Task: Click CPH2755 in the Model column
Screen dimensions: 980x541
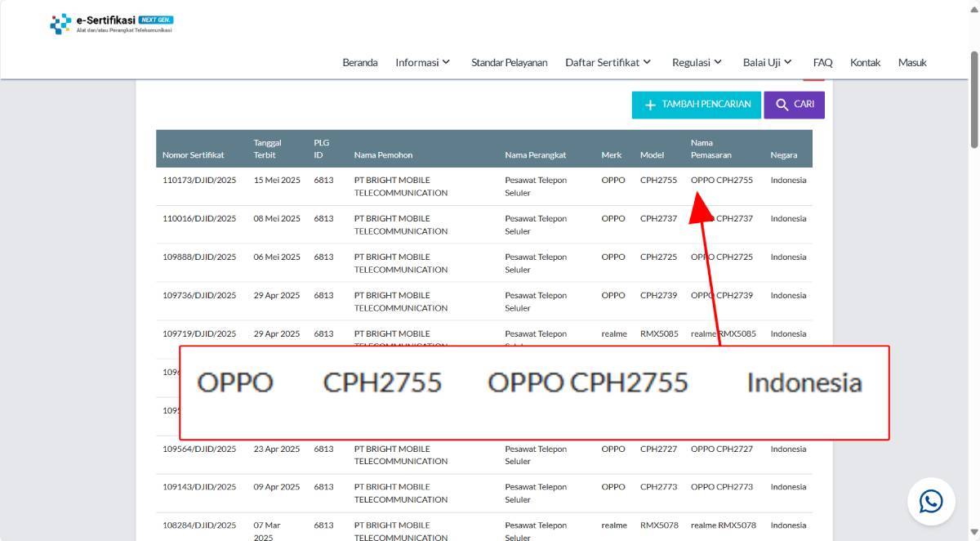Action: [x=658, y=180]
